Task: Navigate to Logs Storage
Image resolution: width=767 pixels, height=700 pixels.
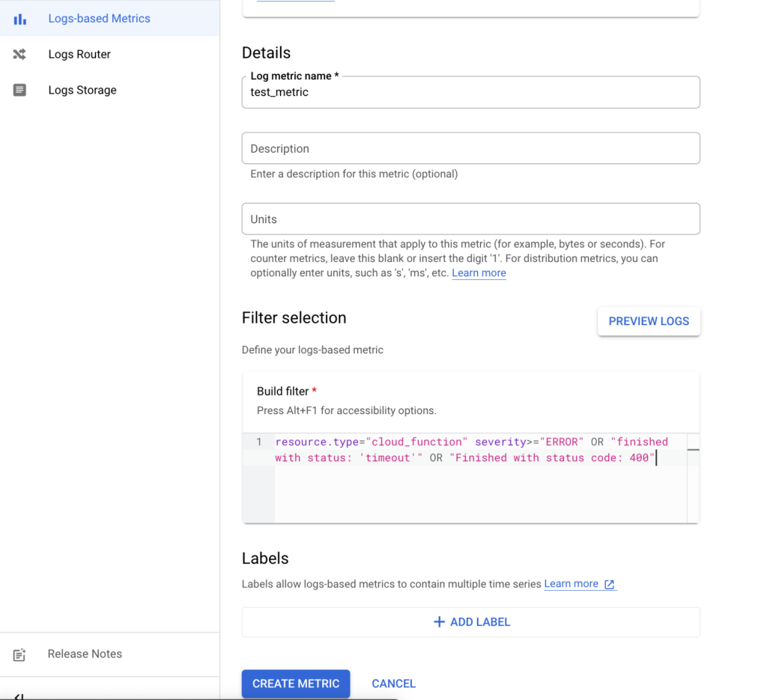Action: (x=82, y=90)
